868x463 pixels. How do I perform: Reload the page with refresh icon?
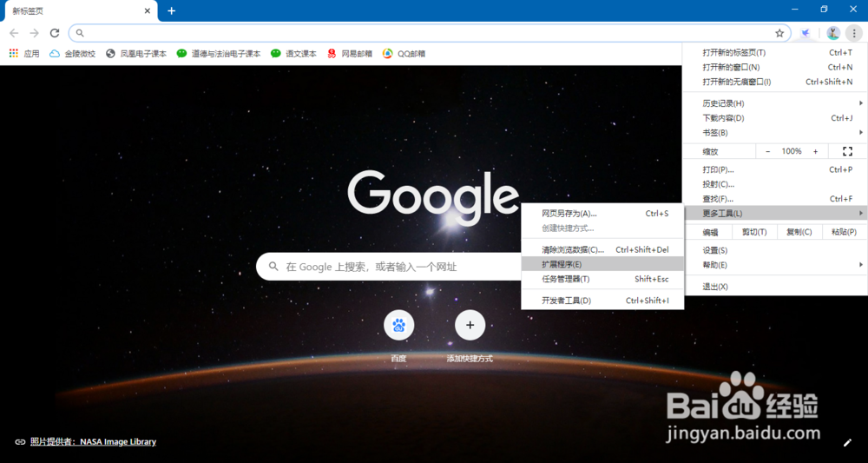[x=54, y=33]
